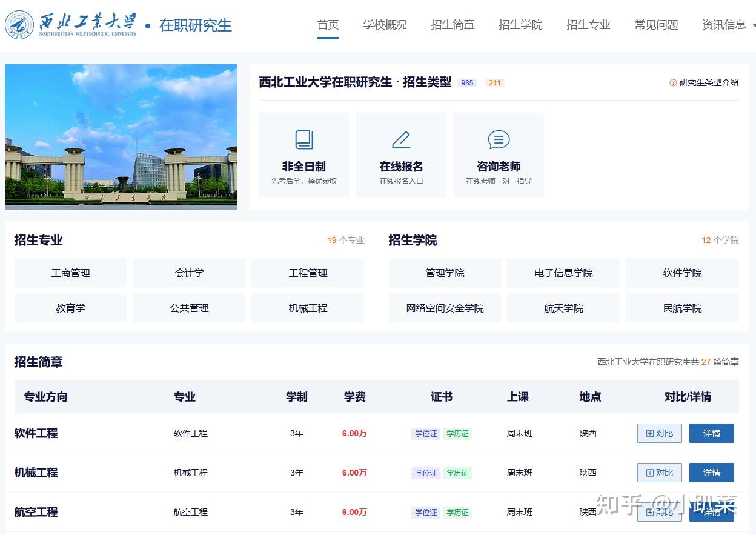This screenshot has width=756, height=535.
Task: Open the 学校概况 menu item
Action: click(x=385, y=25)
